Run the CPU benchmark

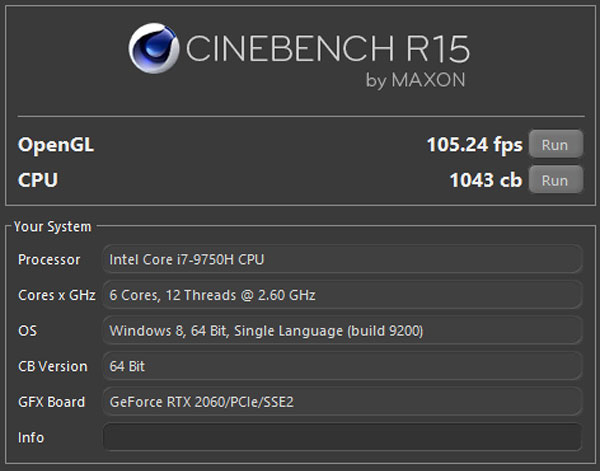554,180
